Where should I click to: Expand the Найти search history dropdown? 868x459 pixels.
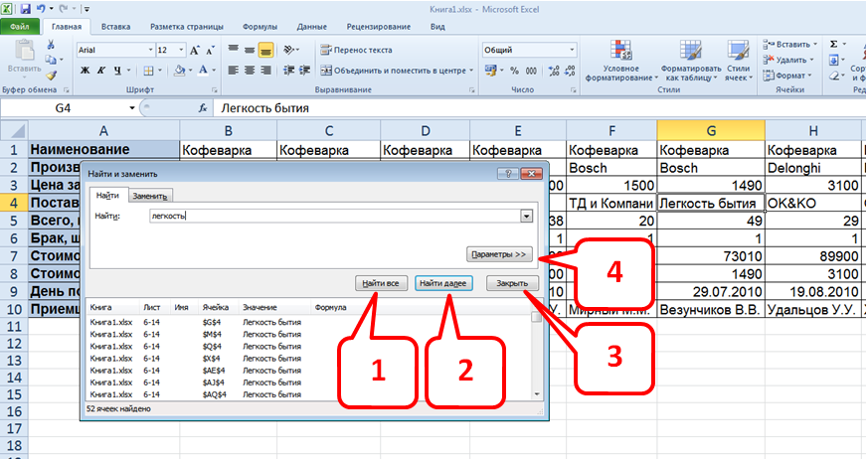pyautogui.click(x=525, y=216)
